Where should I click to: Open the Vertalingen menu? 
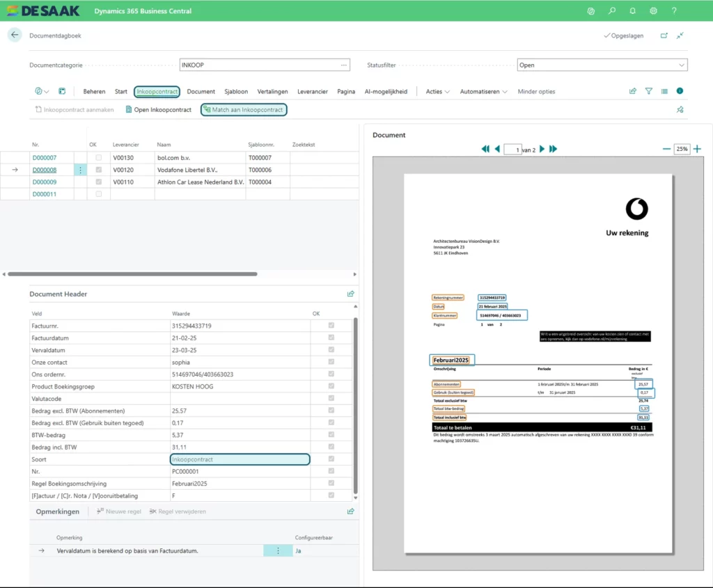272,91
